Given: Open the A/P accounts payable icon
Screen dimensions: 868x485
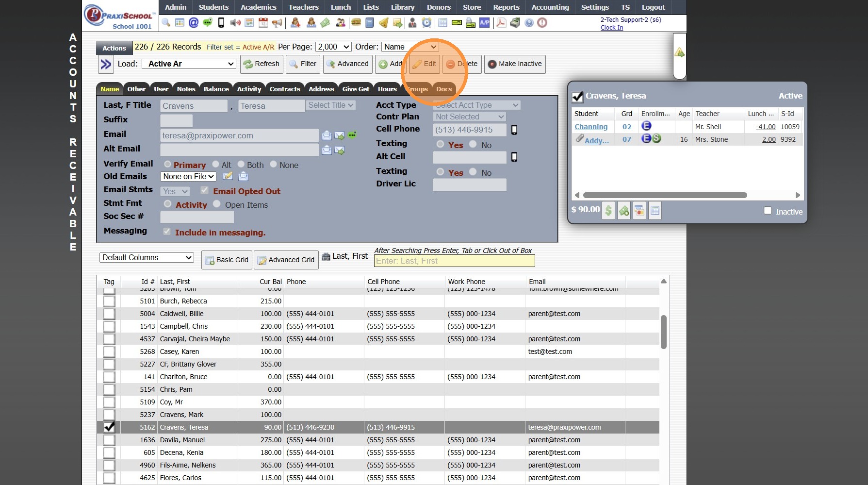Looking at the screenshot, I should click(484, 22).
